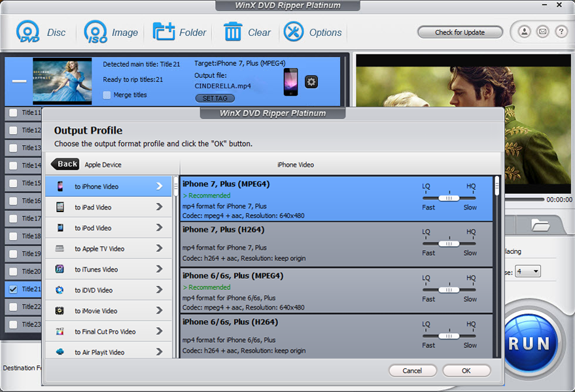575x392 pixels.
Task: Click Cinderella DVD cover thumbnail
Action: 62,81
